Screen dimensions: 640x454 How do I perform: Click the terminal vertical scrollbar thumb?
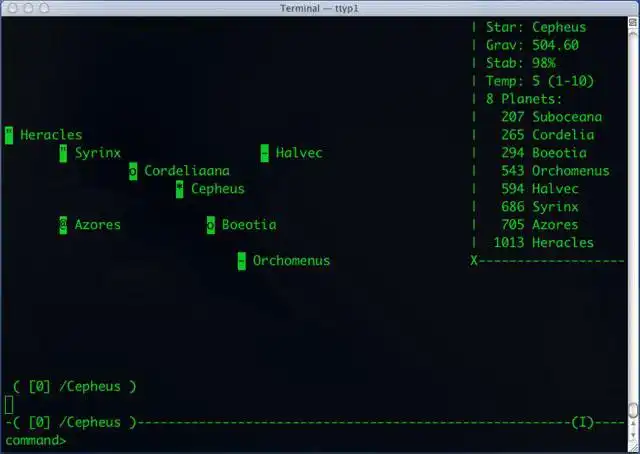(x=633, y=410)
